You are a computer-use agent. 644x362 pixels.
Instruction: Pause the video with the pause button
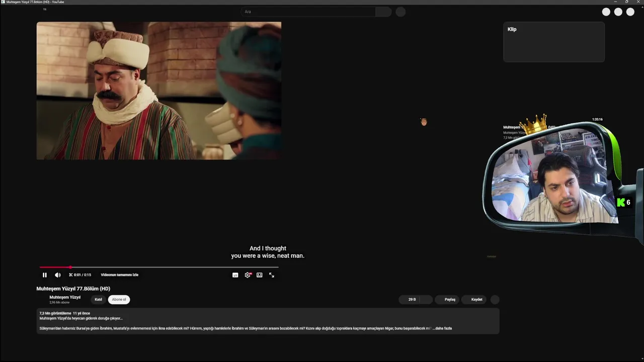pyautogui.click(x=44, y=275)
